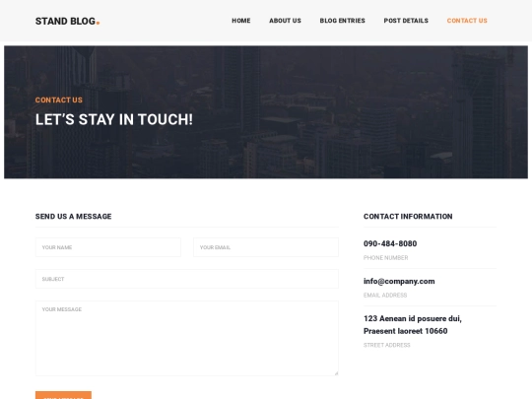This screenshot has width=532, height=399.
Task: Click the Contact Information heading
Action: 408,217
